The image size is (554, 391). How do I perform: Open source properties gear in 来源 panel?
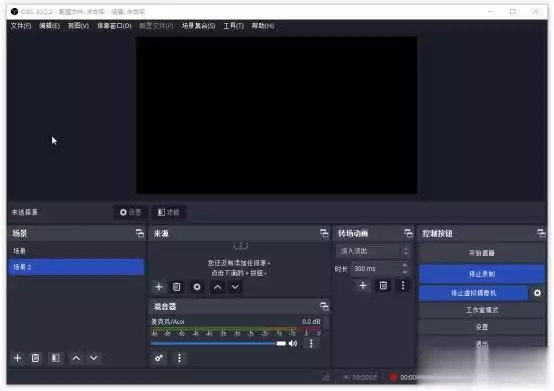click(197, 287)
